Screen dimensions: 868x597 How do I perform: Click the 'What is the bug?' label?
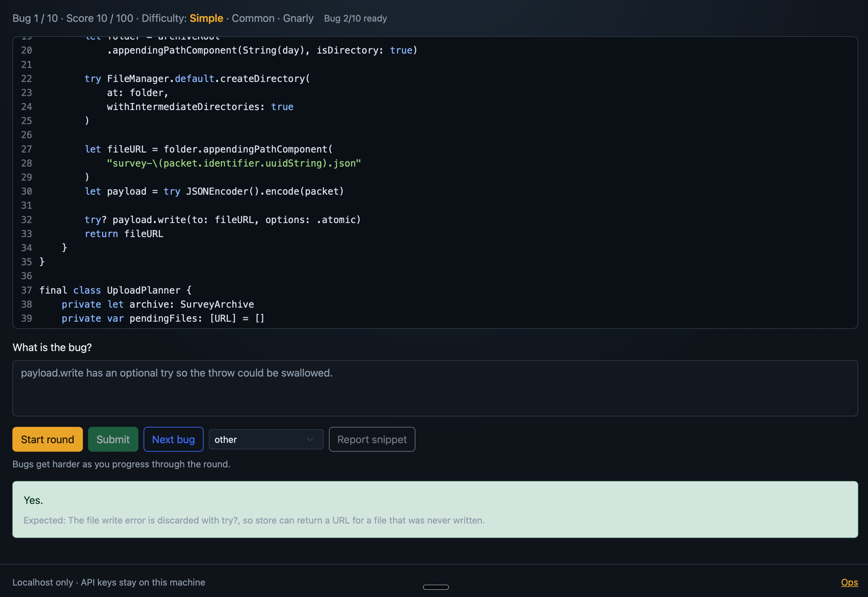[52, 347]
